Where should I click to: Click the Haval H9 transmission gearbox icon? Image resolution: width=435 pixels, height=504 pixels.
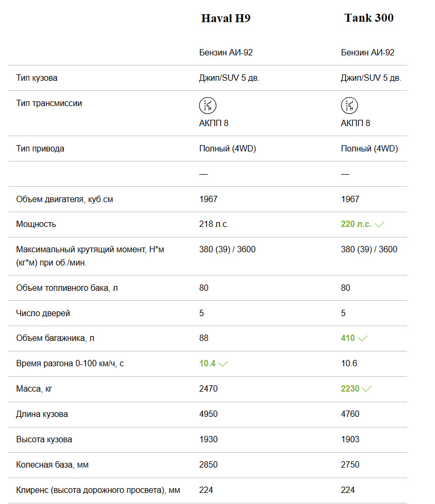pyautogui.click(x=207, y=105)
